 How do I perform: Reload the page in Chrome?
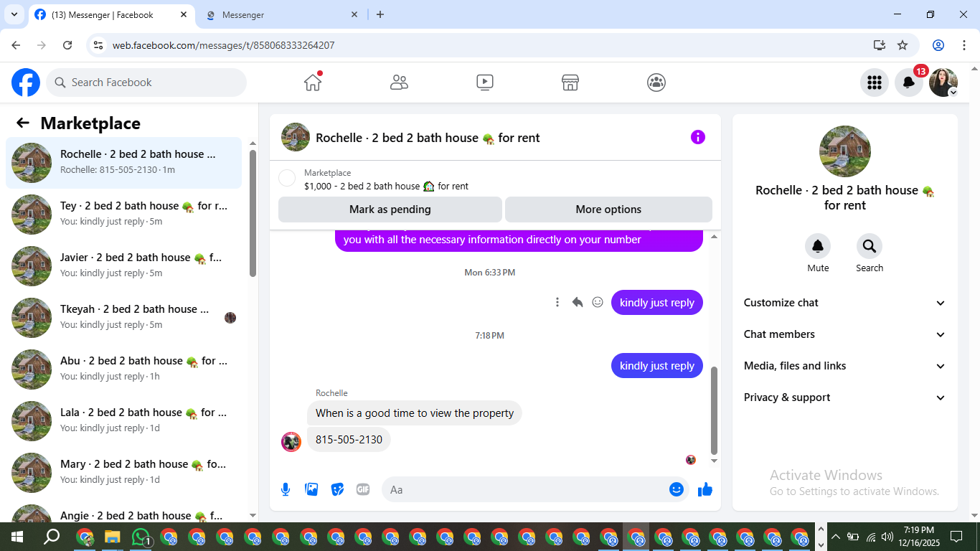(x=67, y=45)
